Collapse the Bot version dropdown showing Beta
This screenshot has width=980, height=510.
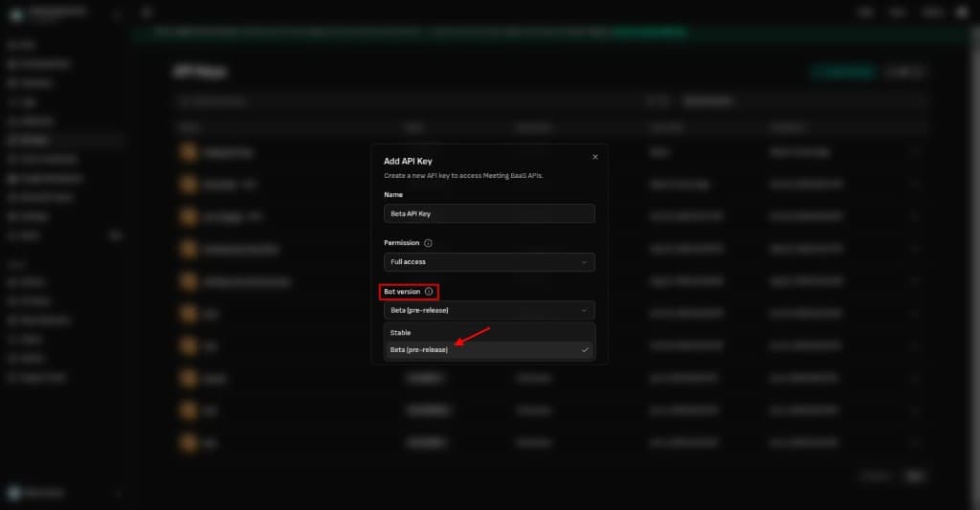point(489,310)
